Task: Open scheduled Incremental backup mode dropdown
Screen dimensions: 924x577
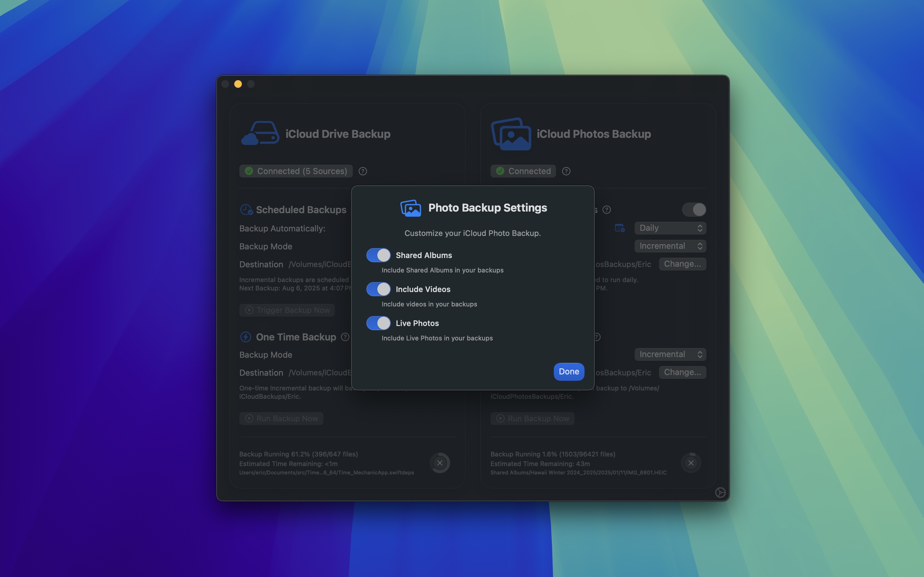Action: coord(670,246)
